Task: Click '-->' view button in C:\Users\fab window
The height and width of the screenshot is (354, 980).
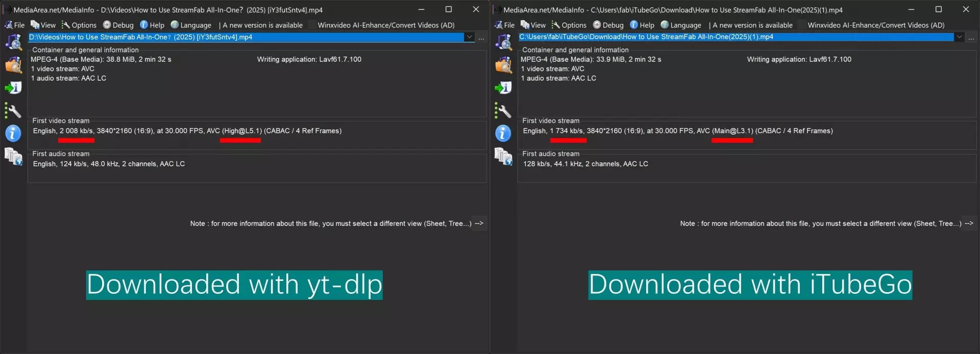Action: point(969,223)
